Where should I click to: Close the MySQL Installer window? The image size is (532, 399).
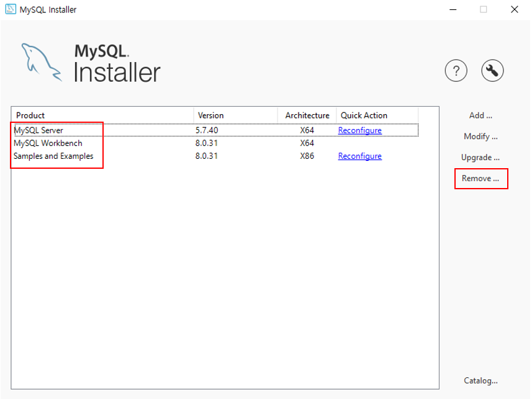pyautogui.click(x=515, y=9)
